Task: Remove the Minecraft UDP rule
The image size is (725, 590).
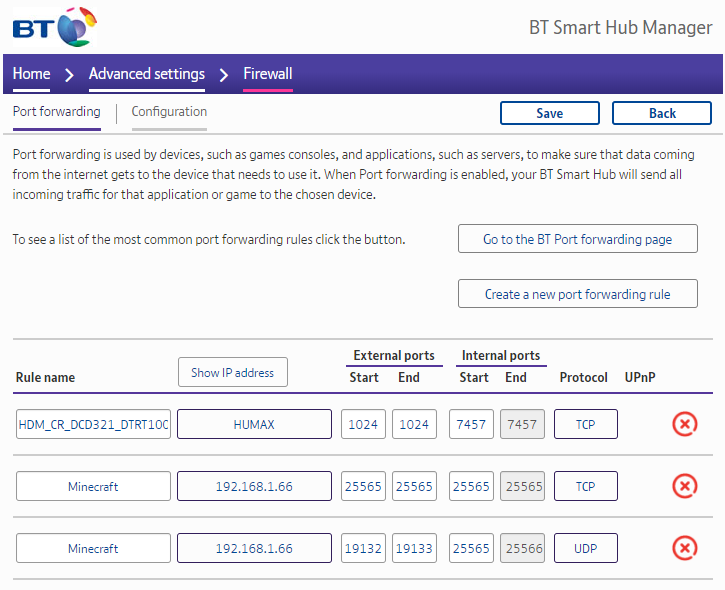Action: (684, 548)
